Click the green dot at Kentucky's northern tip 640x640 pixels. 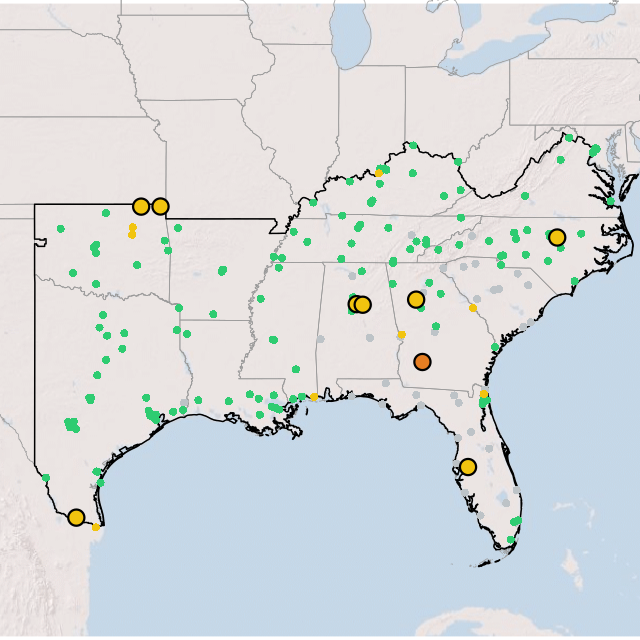[413, 145]
